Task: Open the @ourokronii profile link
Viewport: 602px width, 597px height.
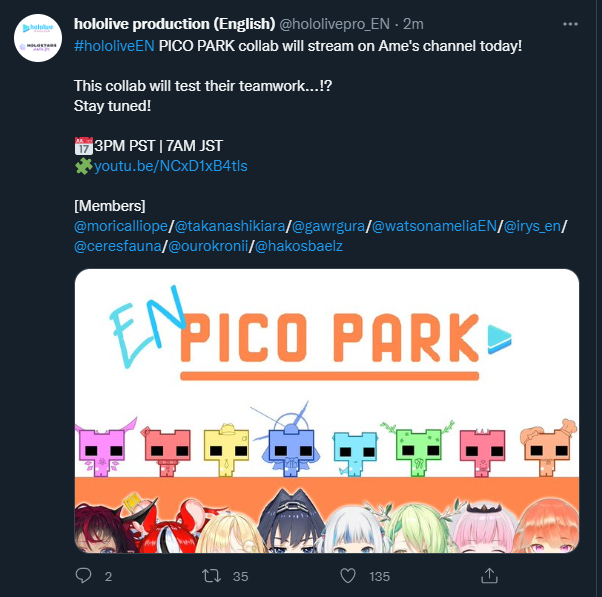Action: tap(208, 246)
